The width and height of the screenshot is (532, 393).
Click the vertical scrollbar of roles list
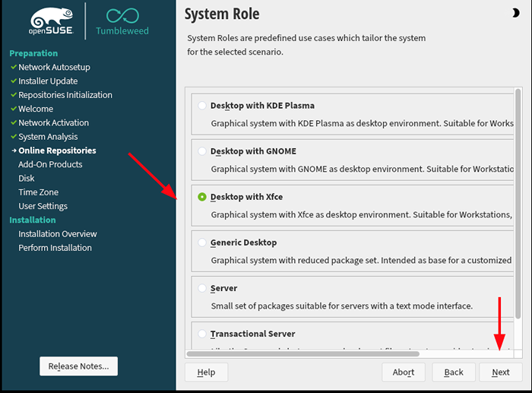click(x=518, y=204)
